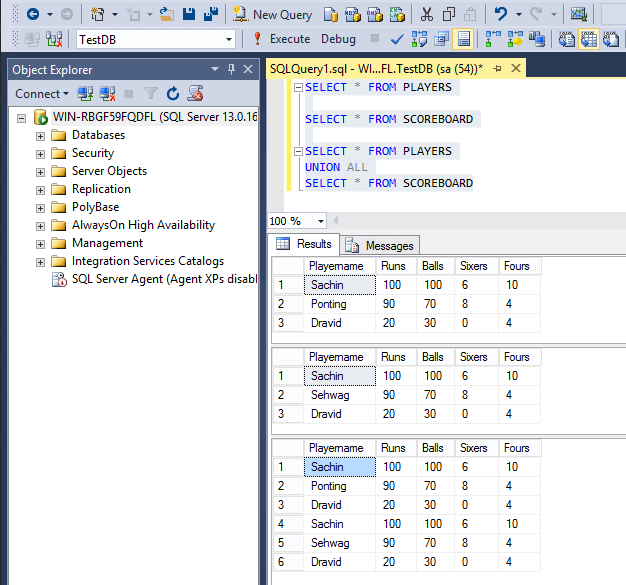626x585 pixels.
Task: Refresh the Object Explorer tree
Action: click(x=173, y=94)
